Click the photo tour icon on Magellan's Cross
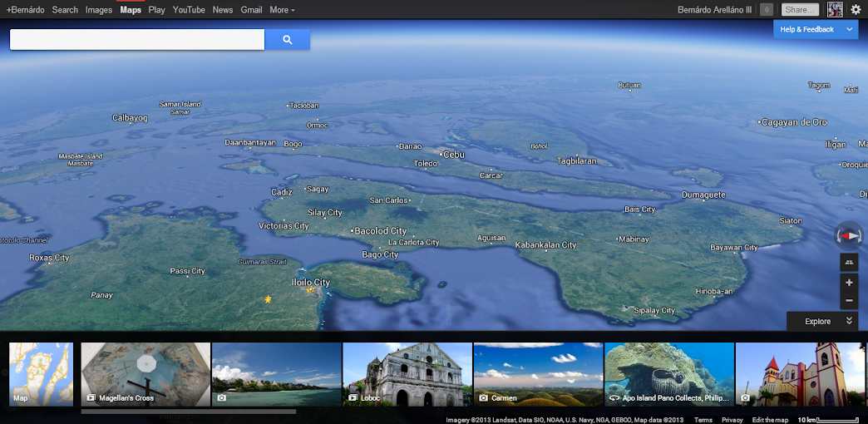The image size is (868, 424). pyautogui.click(x=91, y=398)
